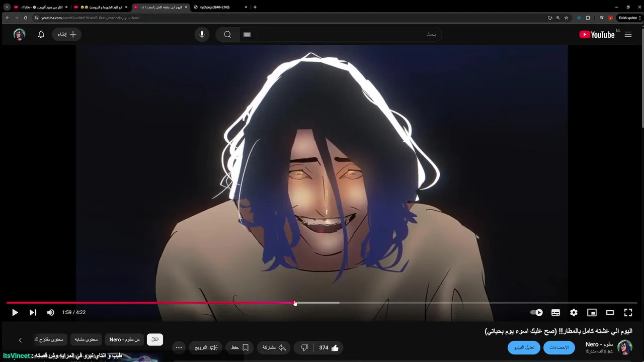Switch to the ابو كايد الشورما tab
644x362 pixels.
click(102, 7)
